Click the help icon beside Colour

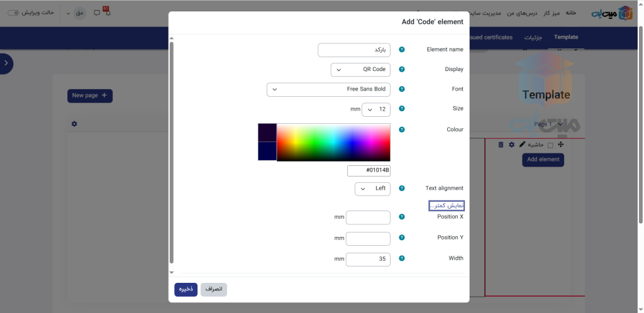click(x=402, y=129)
